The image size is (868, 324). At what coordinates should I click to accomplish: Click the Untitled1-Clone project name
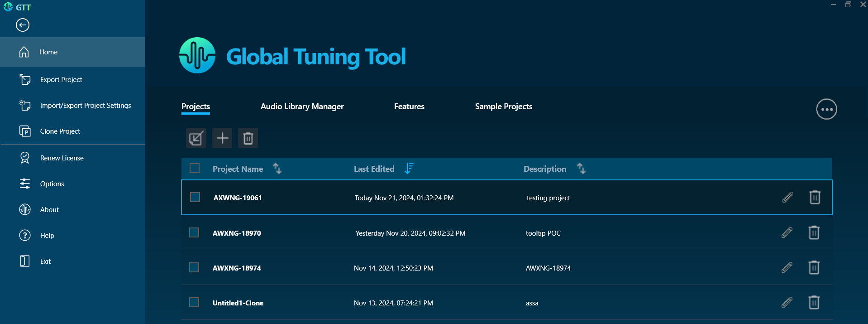238,303
